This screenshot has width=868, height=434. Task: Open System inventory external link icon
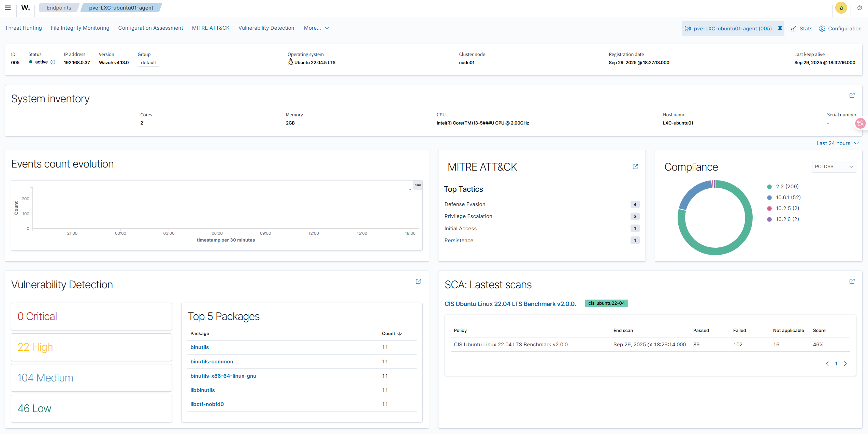[852, 95]
